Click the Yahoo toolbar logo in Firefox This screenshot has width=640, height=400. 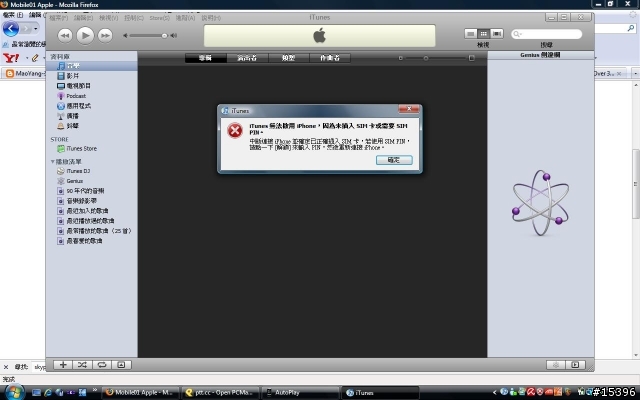click(x=11, y=58)
